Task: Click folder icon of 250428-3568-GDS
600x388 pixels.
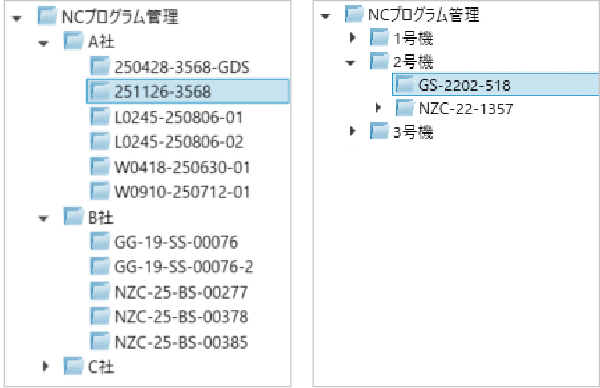Action: (100, 66)
